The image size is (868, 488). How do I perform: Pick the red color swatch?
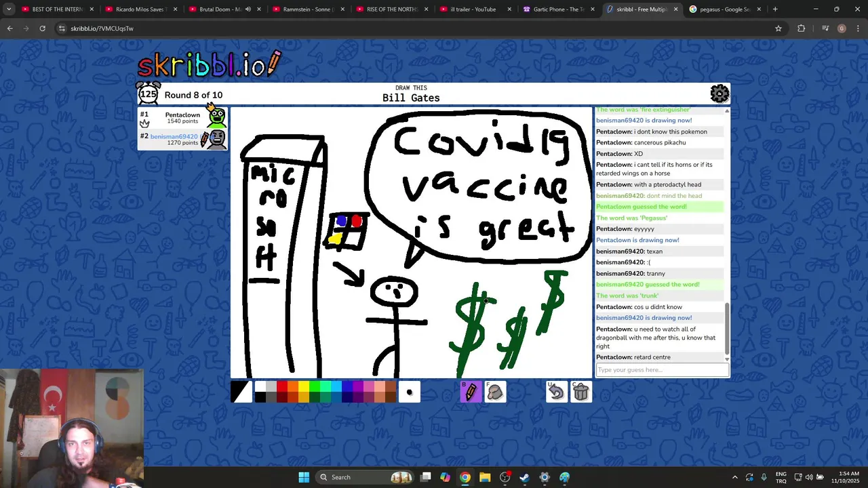click(x=282, y=386)
